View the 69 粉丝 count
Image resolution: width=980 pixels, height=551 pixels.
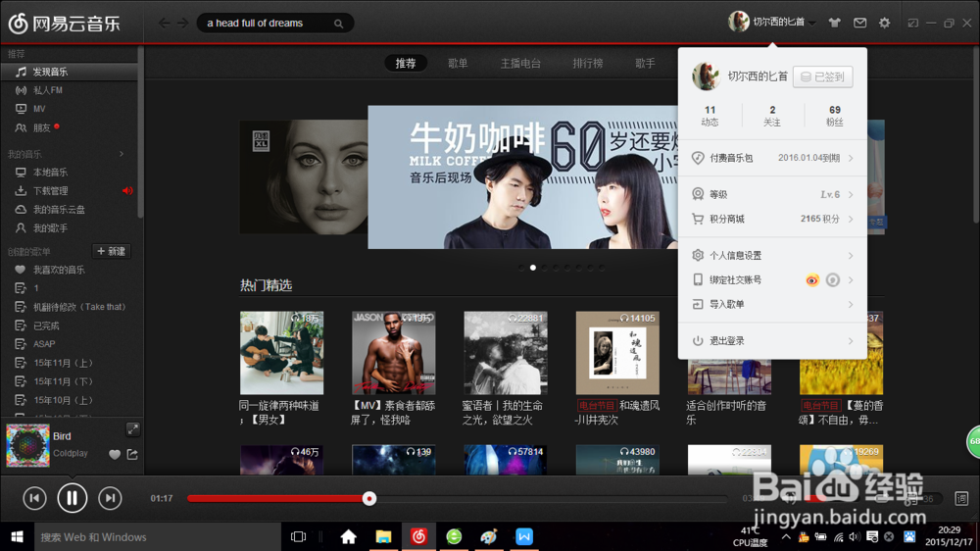(x=834, y=116)
